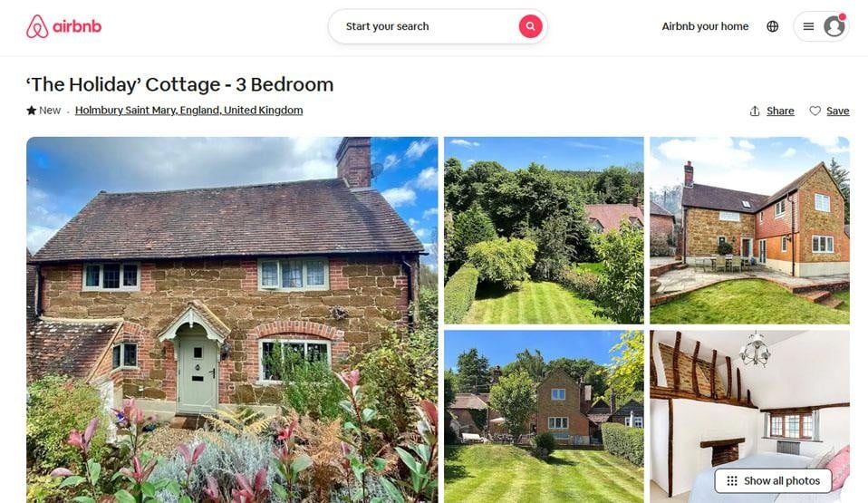868x503 pixels.
Task: Open the Airbnb your home link
Action: (x=705, y=26)
